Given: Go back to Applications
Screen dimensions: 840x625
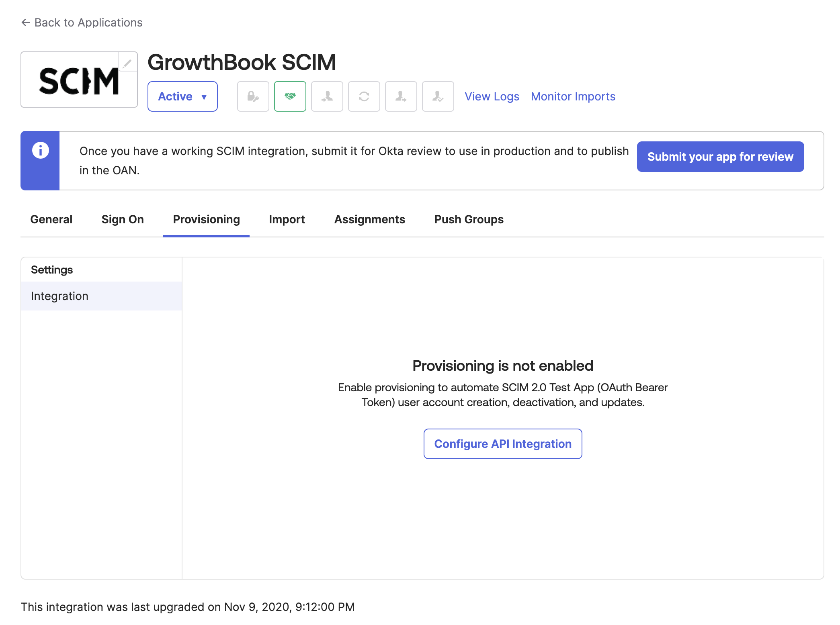Looking at the screenshot, I should (x=82, y=22).
